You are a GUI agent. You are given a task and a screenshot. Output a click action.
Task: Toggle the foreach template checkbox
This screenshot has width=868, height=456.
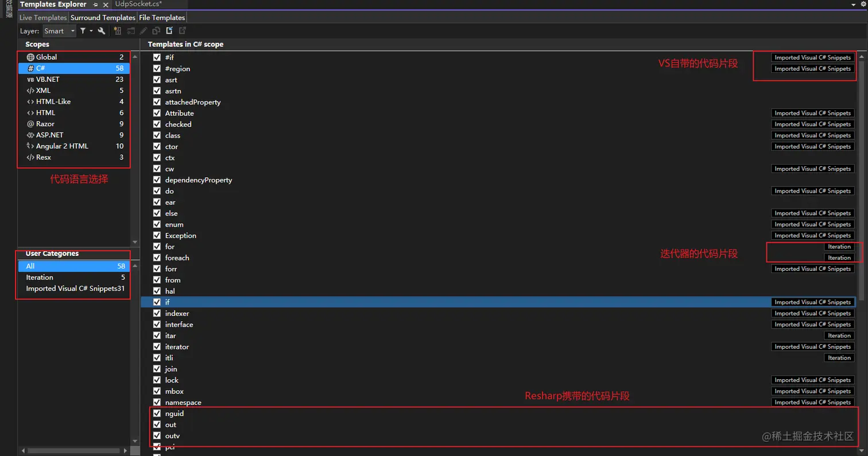click(x=157, y=258)
